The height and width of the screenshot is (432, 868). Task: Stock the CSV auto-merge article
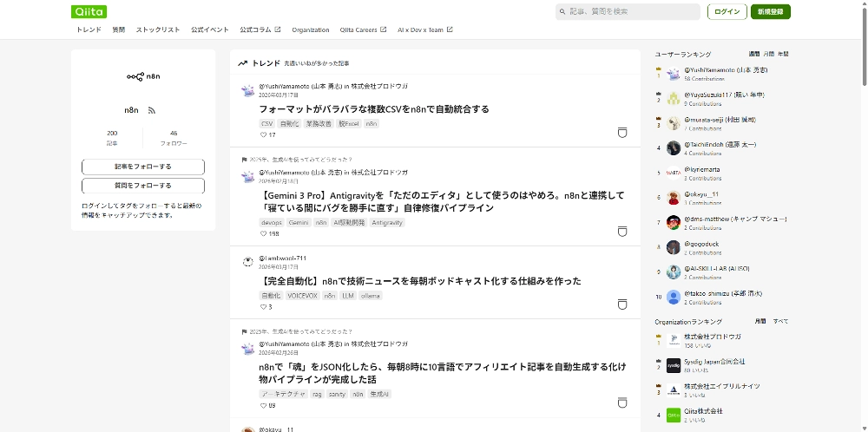621,133
